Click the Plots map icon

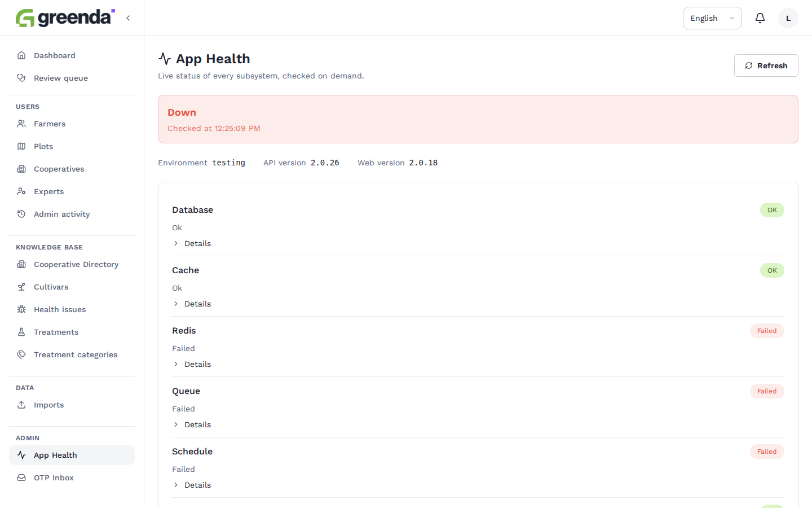(x=21, y=146)
